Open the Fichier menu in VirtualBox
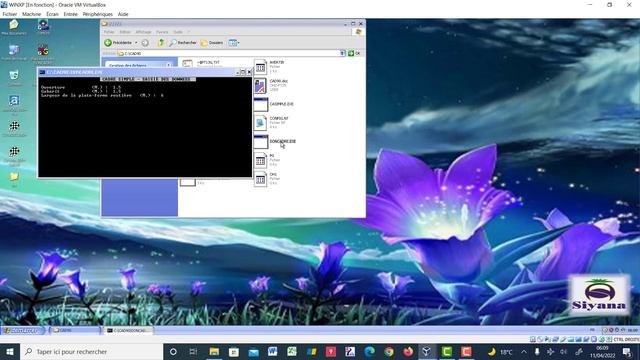The image size is (640, 360). pos(10,14)
